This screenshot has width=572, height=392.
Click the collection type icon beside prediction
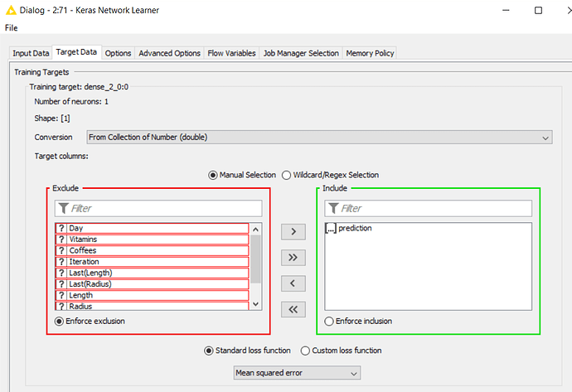point(331,228)
